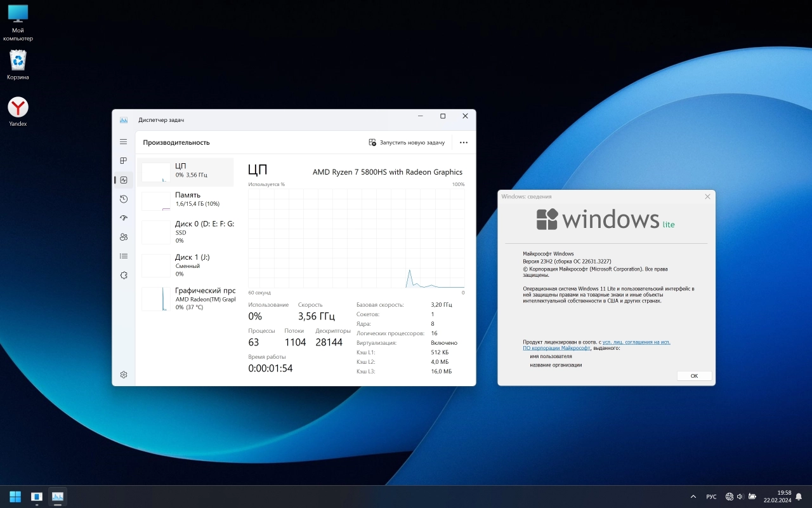
Task: Select Корзина recycle bin desktop icon
Action: (18, 65)
